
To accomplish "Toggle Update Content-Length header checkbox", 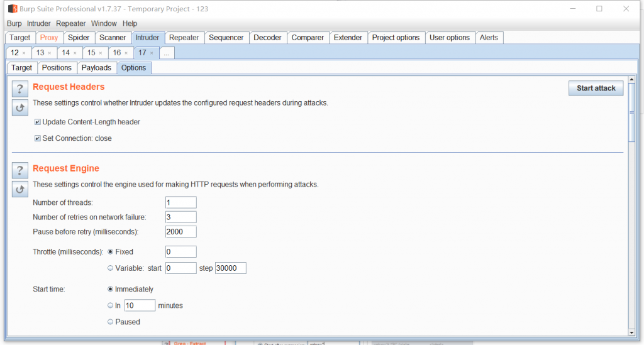I will (x=38, y=122).
